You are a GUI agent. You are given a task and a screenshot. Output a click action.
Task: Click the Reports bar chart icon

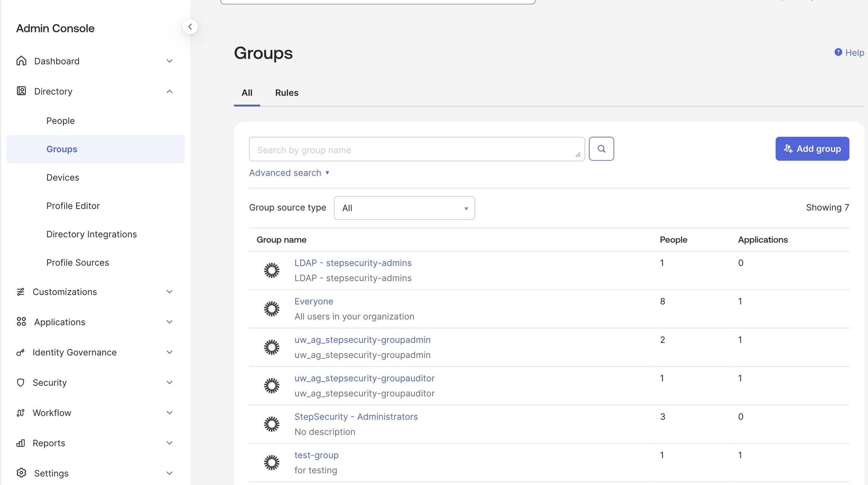tap(21, 443)
